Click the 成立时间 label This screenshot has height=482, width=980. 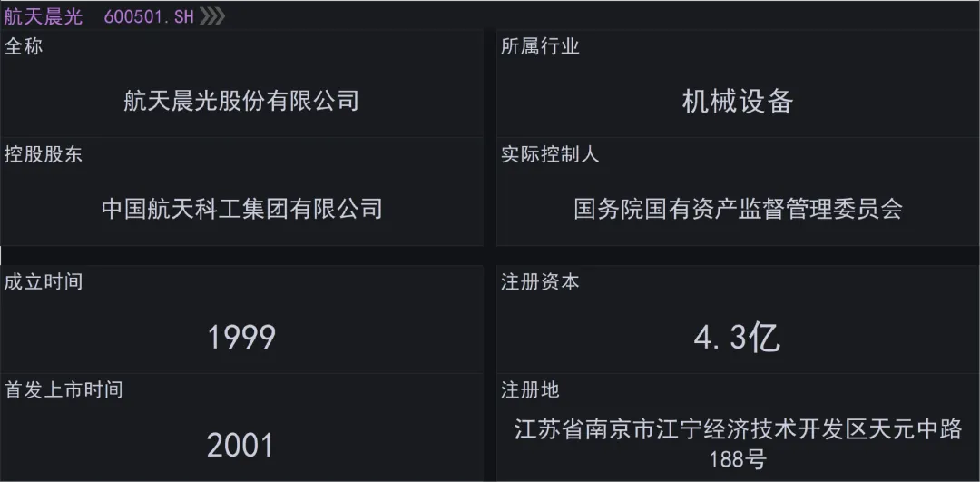(44, 282)
